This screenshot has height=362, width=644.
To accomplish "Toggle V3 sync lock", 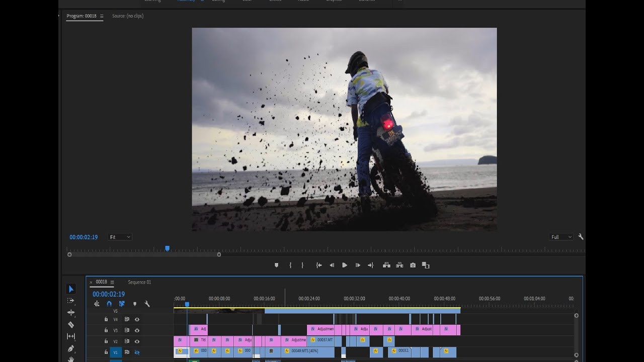I will point(127,330).
